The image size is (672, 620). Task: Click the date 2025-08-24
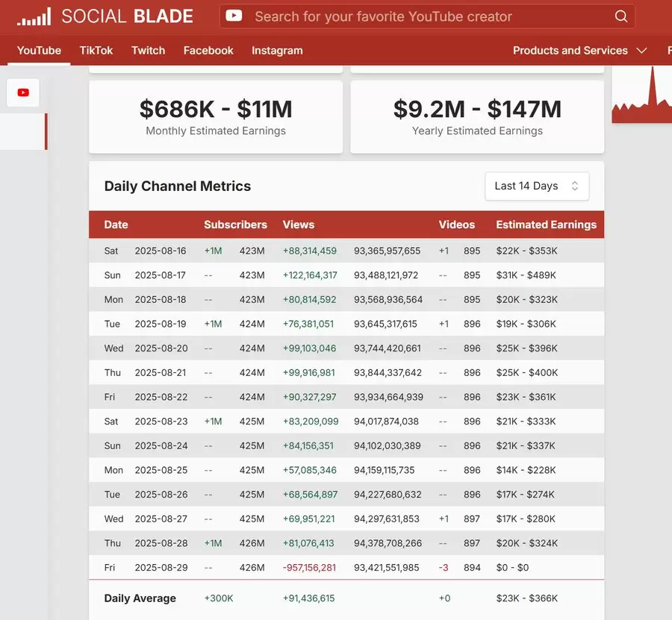pyautogui.click(x=161, y=446)
